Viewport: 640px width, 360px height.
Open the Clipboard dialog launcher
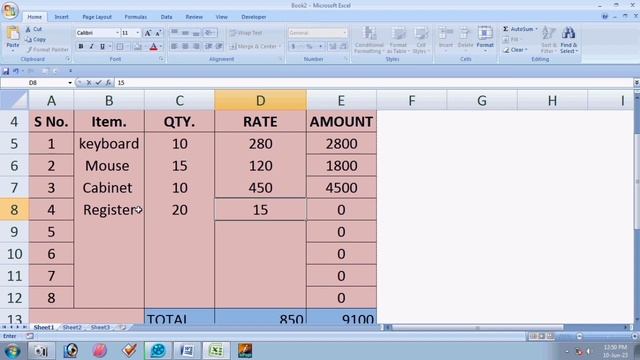pyautogui.click(x=68, y=59)
